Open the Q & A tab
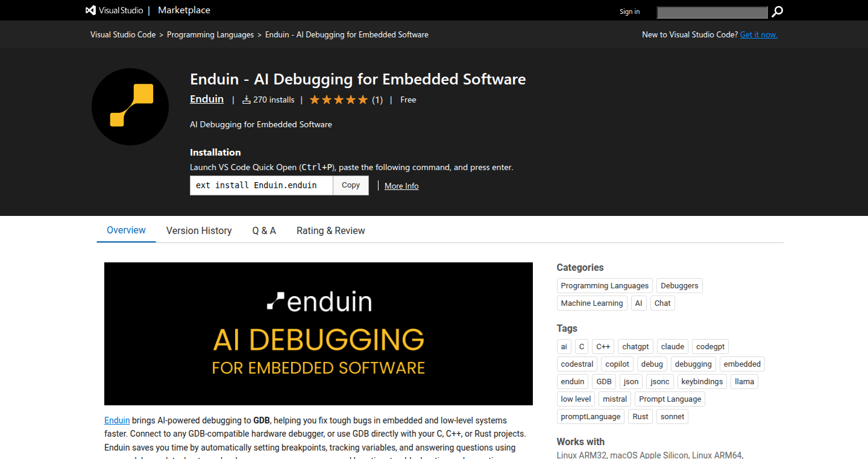The width and height of the screenshot is (868, 459). coord(264,230)
